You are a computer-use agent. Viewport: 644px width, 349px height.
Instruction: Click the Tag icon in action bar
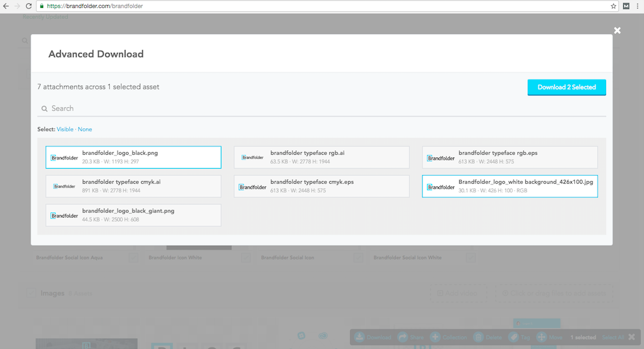513,337
